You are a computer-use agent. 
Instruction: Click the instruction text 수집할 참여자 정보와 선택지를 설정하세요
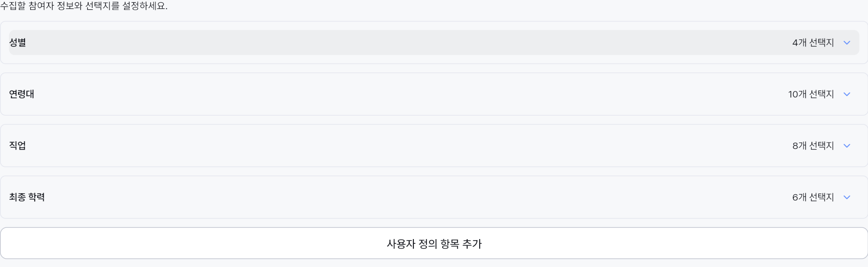click(x=84, y=6)
